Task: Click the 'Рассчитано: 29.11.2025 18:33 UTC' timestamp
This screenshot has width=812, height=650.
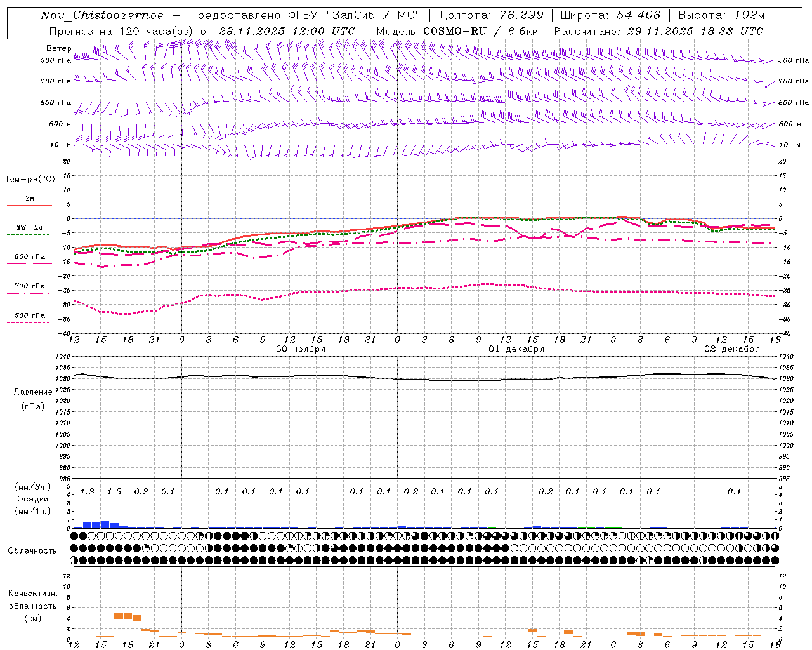Action: click(658, 31)
